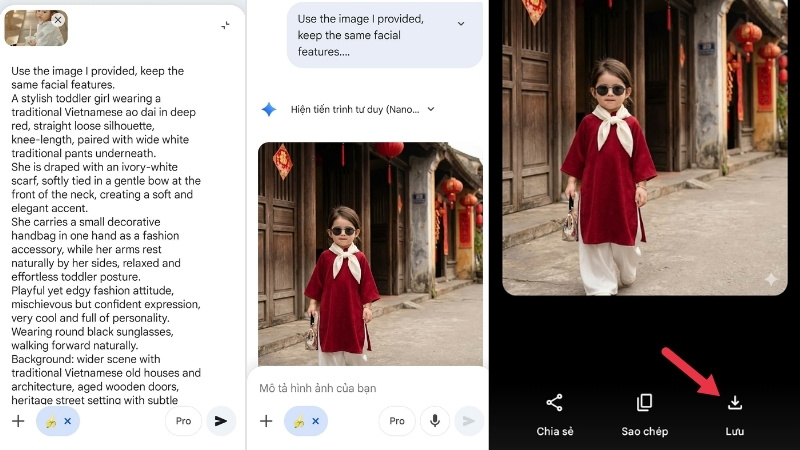Click the plus icon beside the image description field
800x450 pixels.
tap(266, 421)
